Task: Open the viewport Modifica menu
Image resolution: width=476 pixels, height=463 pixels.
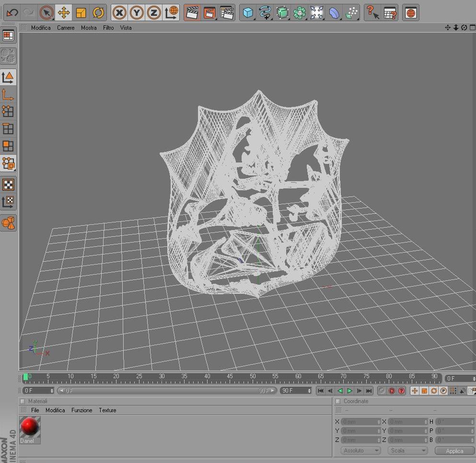Action: click(41, 28)
